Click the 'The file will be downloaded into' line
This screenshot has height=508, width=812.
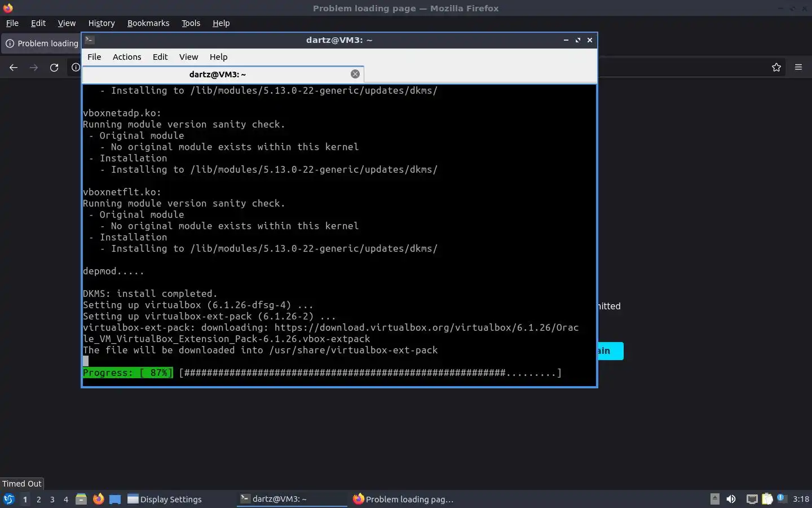click(x=261, y=350)
